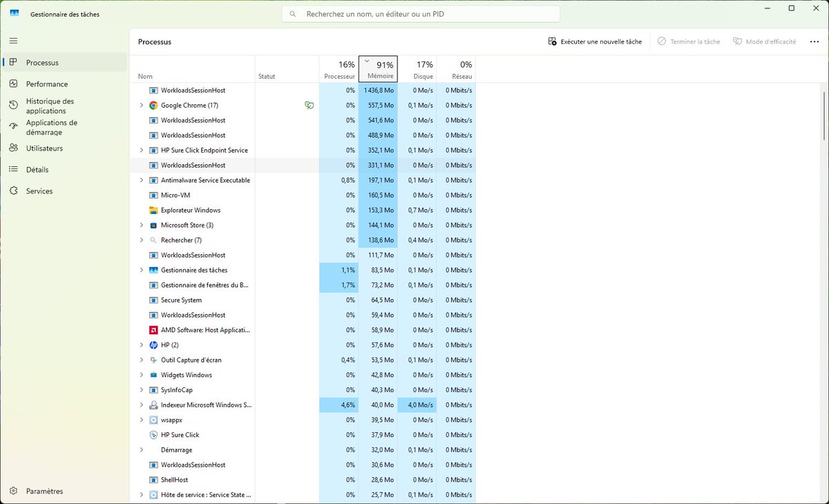Expand Antimalware Service Executable row

click(142, 180)
